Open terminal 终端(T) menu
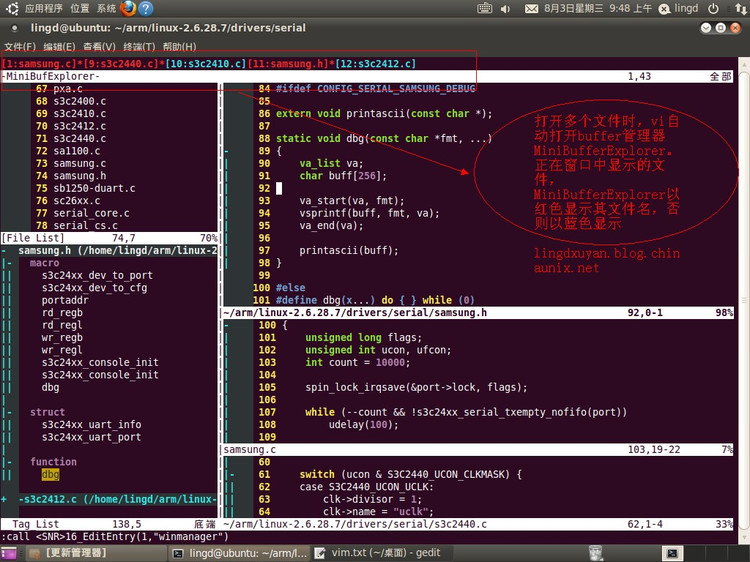This screenshot has width=750, height=562. (139, 46)
